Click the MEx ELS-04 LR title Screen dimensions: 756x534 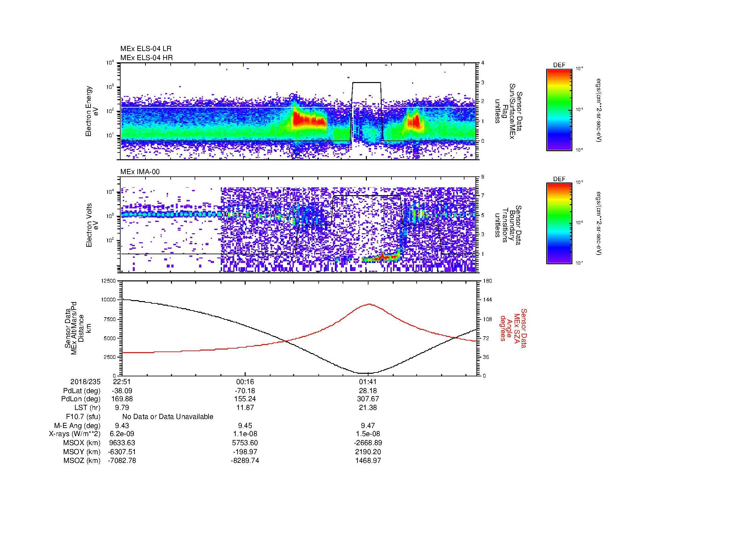tap(146, 49)
